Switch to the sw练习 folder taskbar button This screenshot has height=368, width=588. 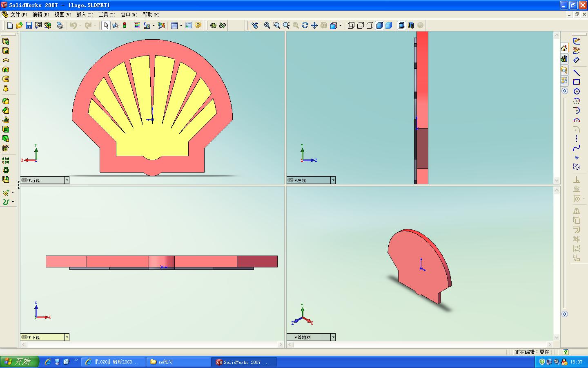178,362
